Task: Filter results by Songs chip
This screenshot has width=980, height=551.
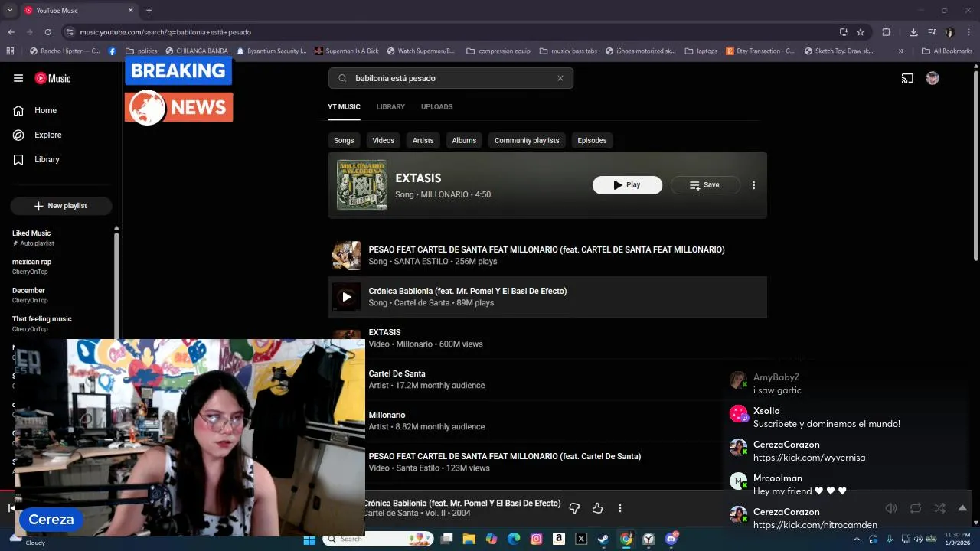Action: tap(344, 140)
